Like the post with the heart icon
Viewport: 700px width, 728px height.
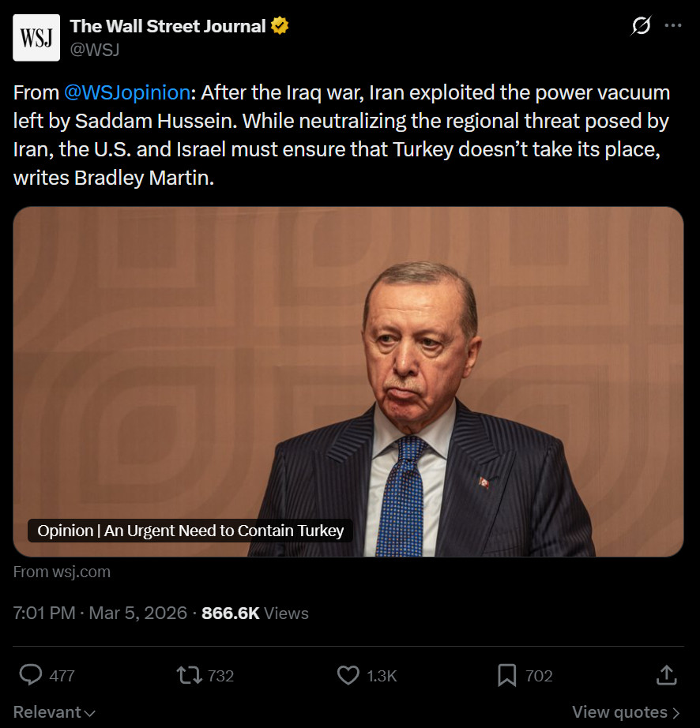[x=348, y=675]
